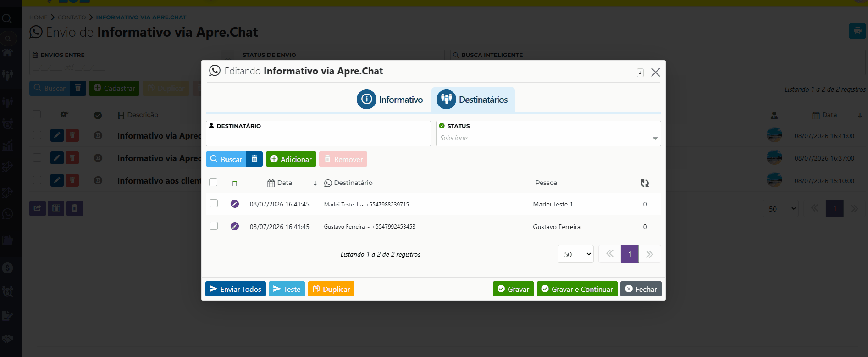868x357 pixels.
Task: Click the Cadastrar button on the background page
Action: pos(114,88)
